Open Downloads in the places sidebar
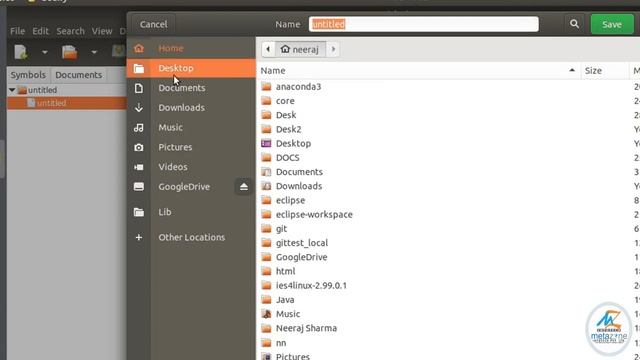640x360 pixels. click(x=191, y=108)
